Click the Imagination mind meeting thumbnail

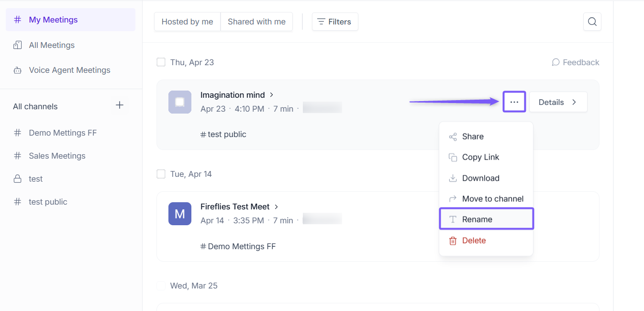(180, 102)
